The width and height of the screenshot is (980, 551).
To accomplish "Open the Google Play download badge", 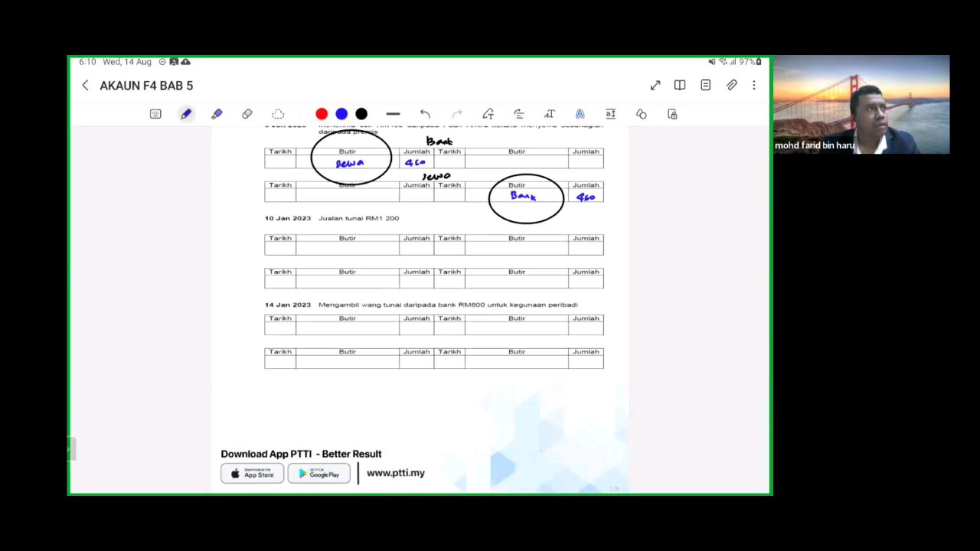I will coord(318,474).
